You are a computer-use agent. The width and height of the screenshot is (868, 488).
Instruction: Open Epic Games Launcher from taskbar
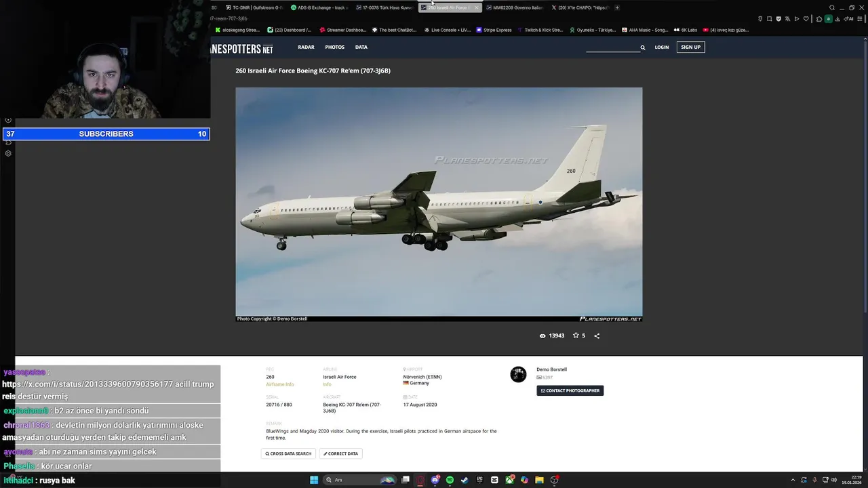[479, 480]
